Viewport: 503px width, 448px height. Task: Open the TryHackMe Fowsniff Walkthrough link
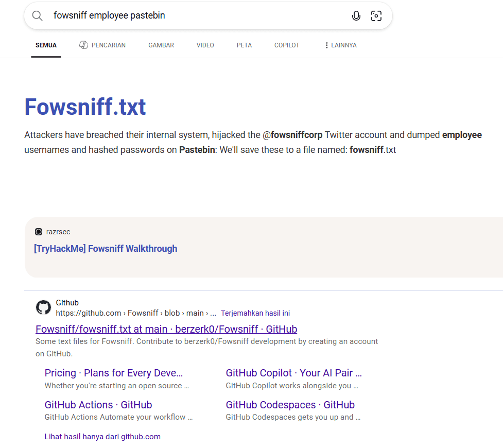coord(106,249)
